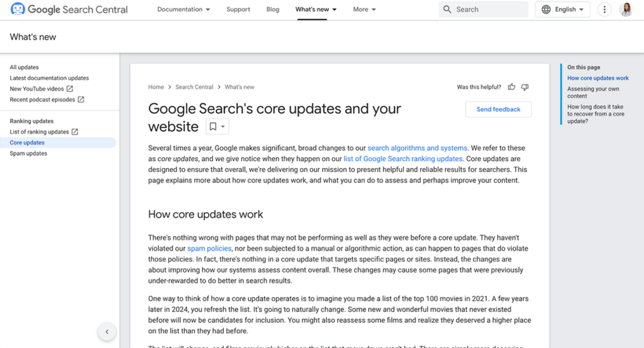Expand the What's new dropdown menu
Viewport: 644px width, 348px height.
[316, 9]
